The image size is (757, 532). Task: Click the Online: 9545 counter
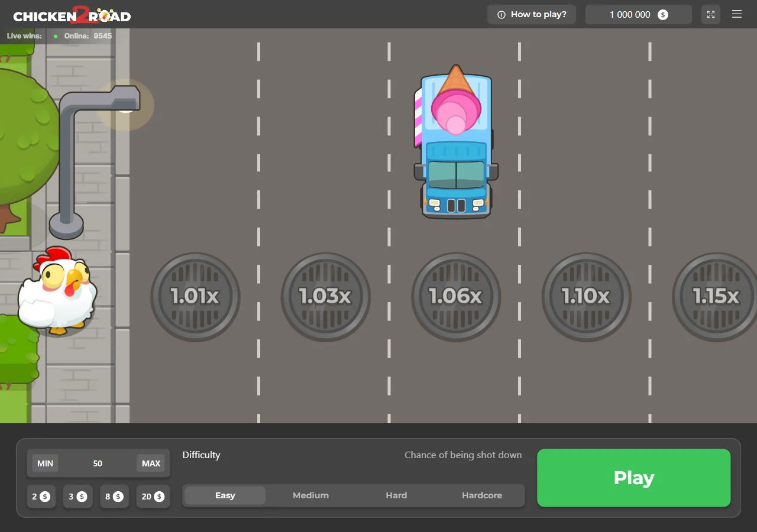(88, 36)
